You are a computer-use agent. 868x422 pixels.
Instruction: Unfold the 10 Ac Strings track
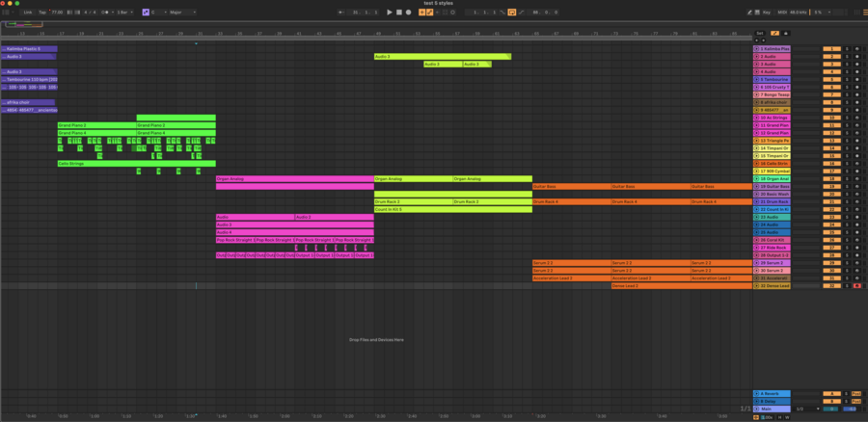pyautogui.click(x=757, y=118)
